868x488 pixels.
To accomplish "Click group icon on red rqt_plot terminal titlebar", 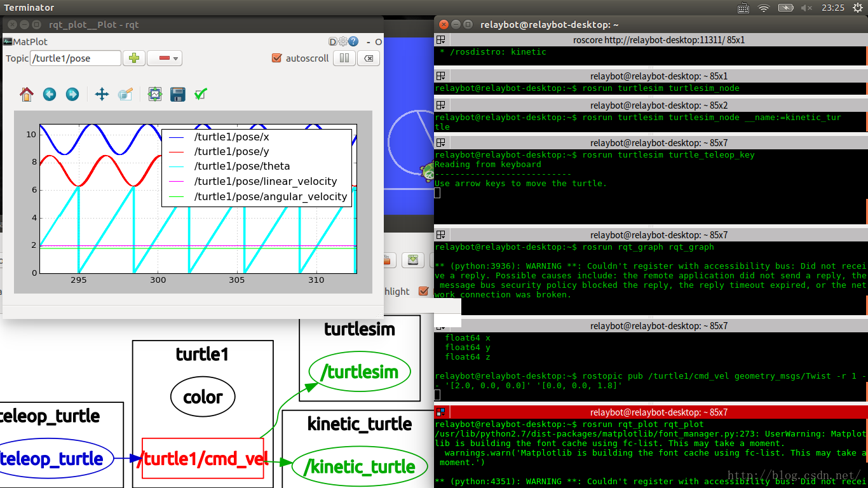I will point(440,412).
